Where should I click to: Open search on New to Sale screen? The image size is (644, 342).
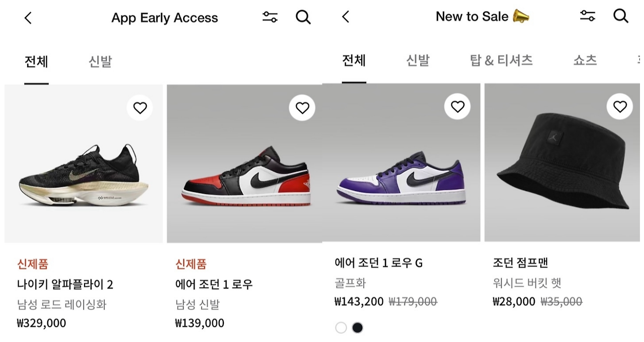coord(621,16)
